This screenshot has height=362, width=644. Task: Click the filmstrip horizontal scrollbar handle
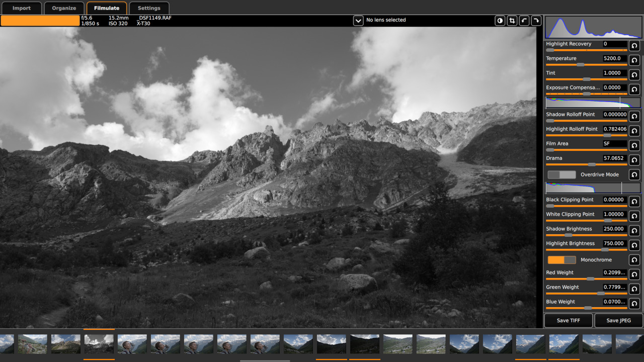[x=265, y=360]
